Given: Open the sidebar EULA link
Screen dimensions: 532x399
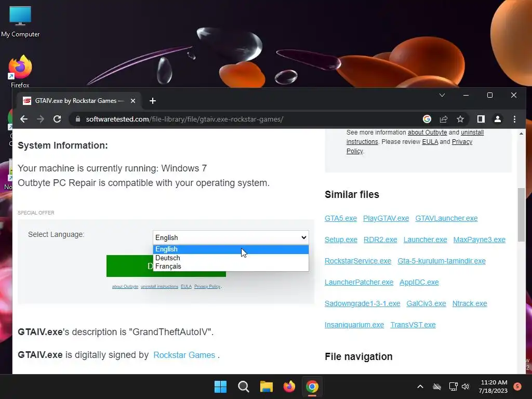Looking at the screenshot, I should coord(430,141).
